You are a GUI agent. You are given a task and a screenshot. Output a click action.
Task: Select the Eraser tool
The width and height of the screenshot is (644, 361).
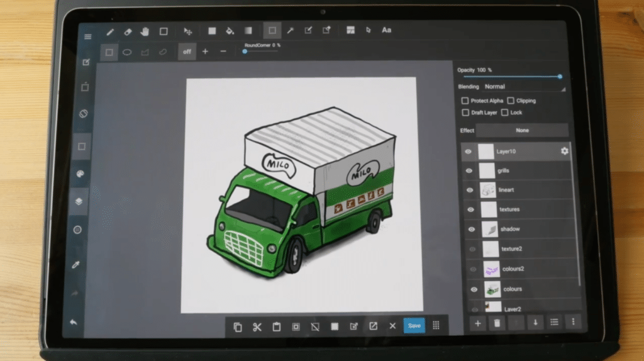128,31
